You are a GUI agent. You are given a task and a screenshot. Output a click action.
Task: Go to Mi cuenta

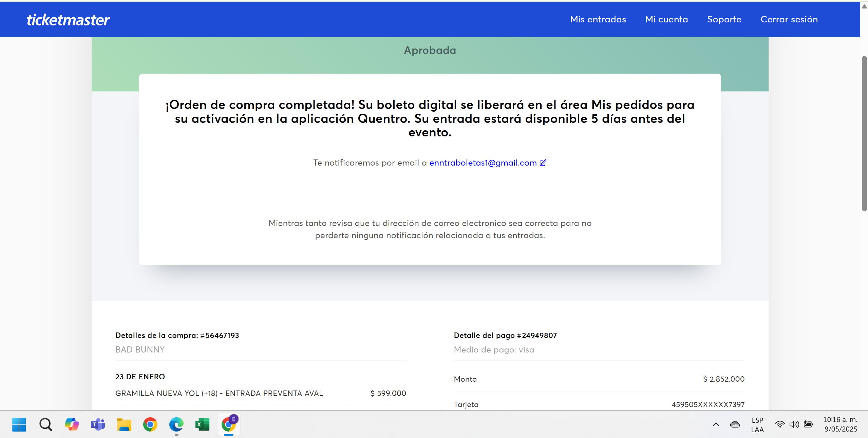[666, 19]
